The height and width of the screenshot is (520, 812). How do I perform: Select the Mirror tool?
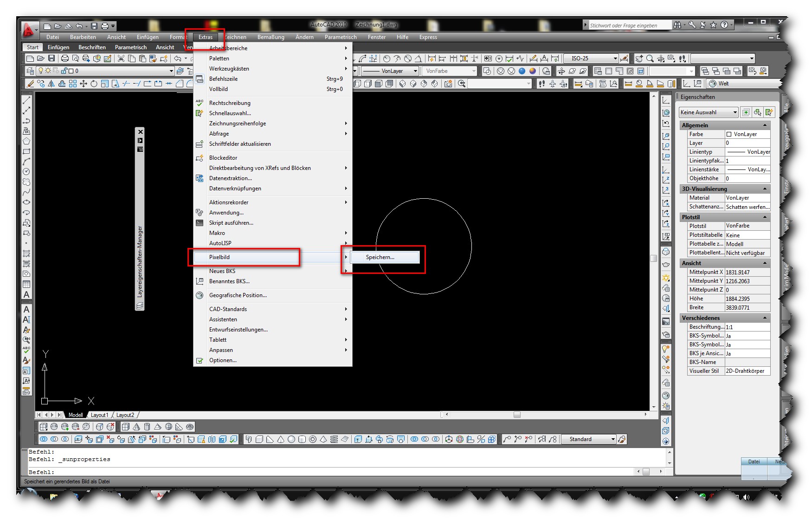click(x=52, y=84)
